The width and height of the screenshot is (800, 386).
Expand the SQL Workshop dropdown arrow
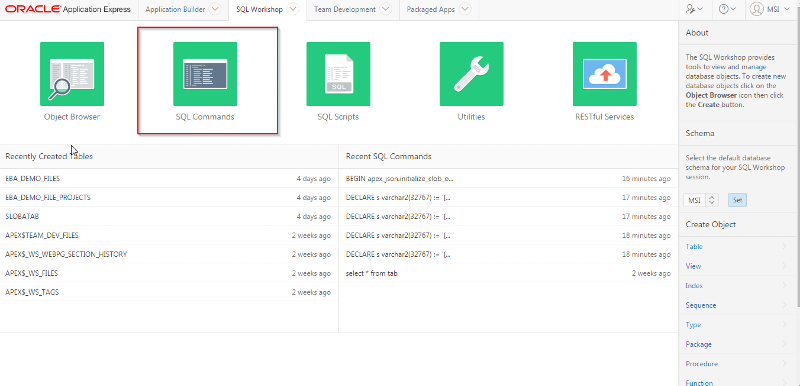tap(292, 9)
